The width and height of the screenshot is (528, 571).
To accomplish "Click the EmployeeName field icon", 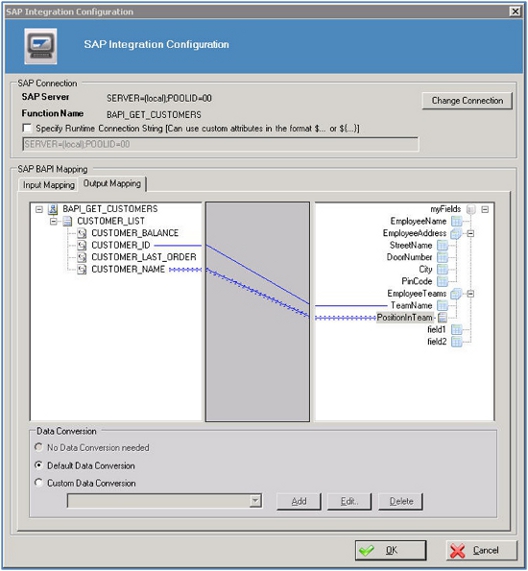I will [x=456, y=221].
